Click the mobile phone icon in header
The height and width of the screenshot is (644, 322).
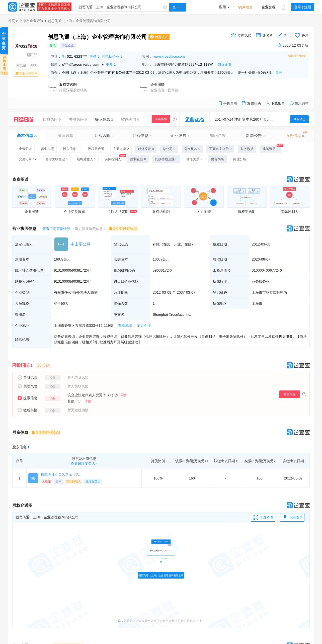(x=283, y=7)
